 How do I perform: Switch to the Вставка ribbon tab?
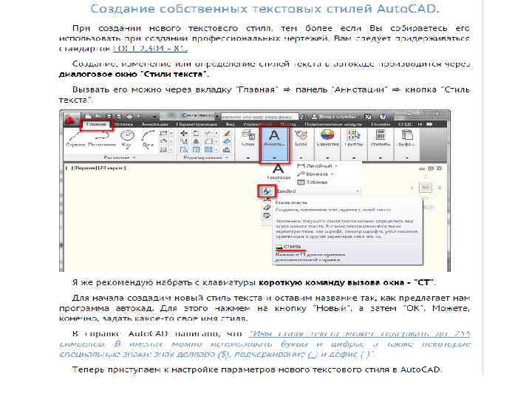pyautogui.click(x=123, y=125)
